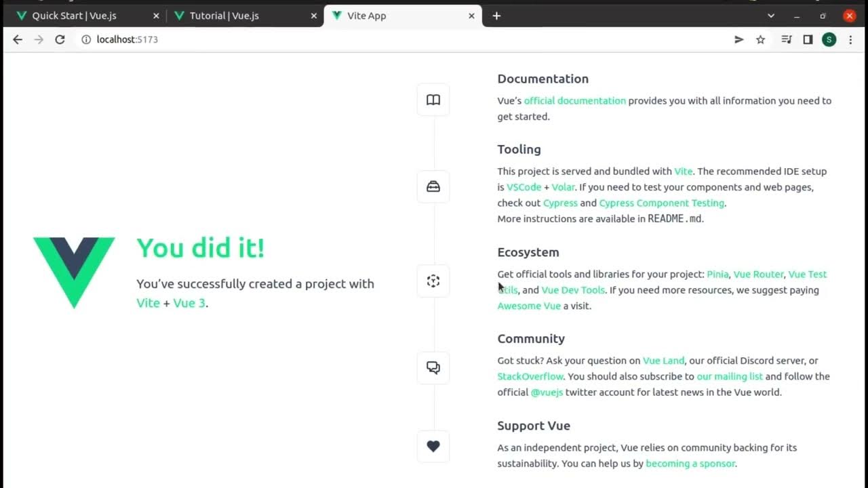This screenshot has width=868, height=488.
Task: Reload the page with the refresh icon
Action: pos(60,40)
